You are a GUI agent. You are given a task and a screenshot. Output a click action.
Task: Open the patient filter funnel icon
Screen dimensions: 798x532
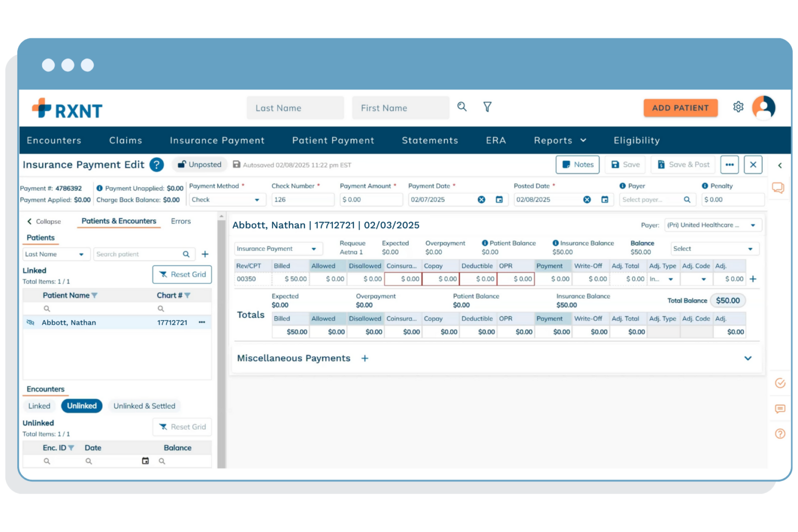(487, 107)
